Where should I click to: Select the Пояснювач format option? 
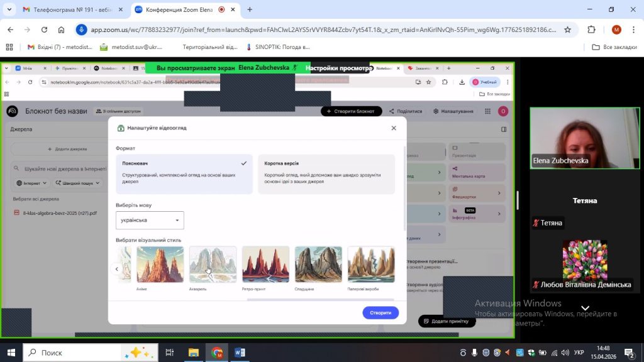click(184, 174)
